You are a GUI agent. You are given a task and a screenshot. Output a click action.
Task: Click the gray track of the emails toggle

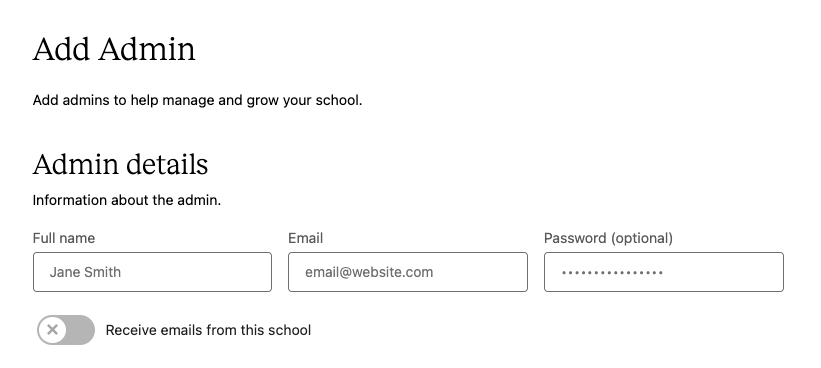point(81,330)
